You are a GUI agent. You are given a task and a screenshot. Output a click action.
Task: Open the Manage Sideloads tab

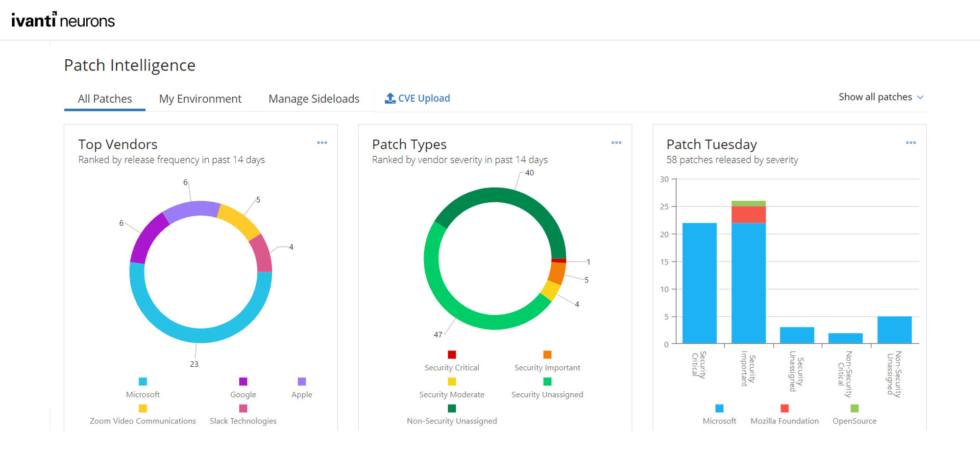314,99
